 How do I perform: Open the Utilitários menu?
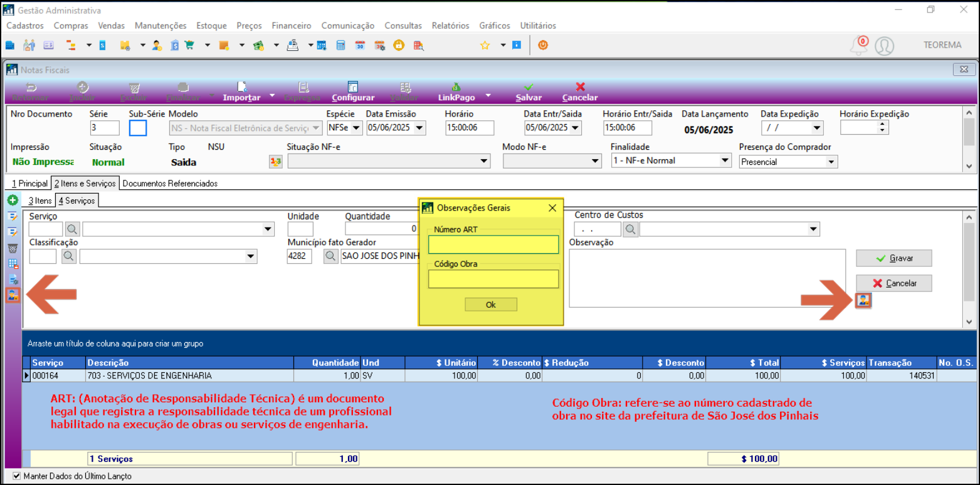(538, 26)
